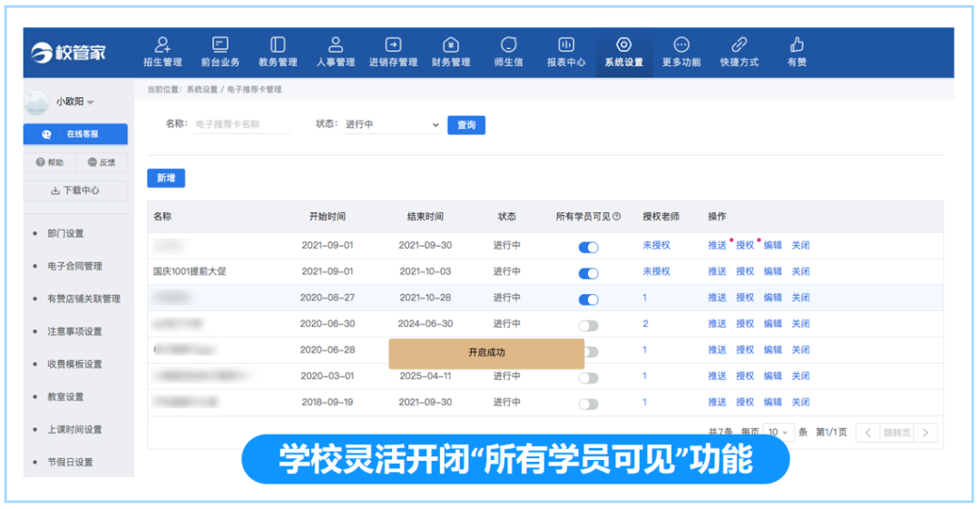Screen dimensions: 980x509
Task: Go to previous page arrow
Action: 867,433
